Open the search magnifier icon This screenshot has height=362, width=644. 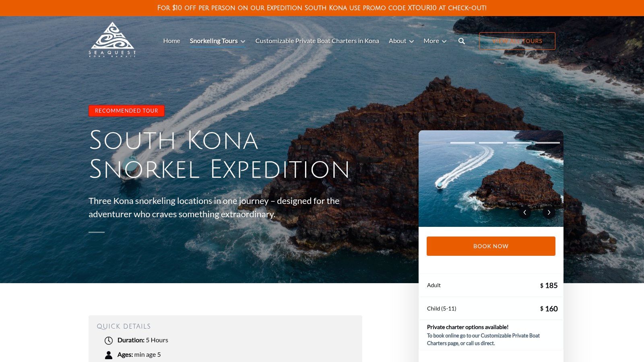coord(462,41)
